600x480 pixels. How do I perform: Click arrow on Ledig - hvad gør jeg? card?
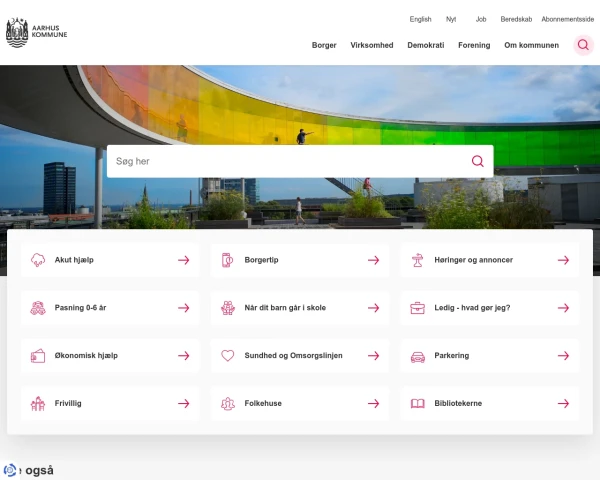click(563, 308)
